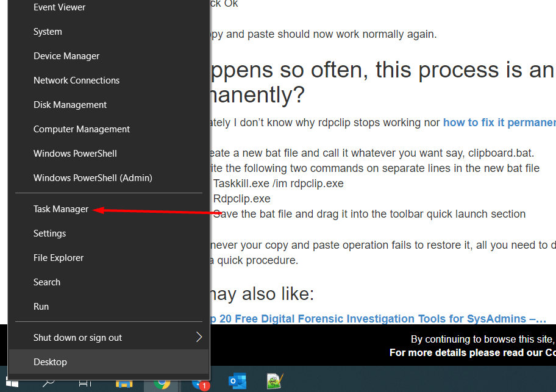556x392 pixels.
Task: Select Network Connections from the menu
Action: pyautogui.click(x=76, y=80)
